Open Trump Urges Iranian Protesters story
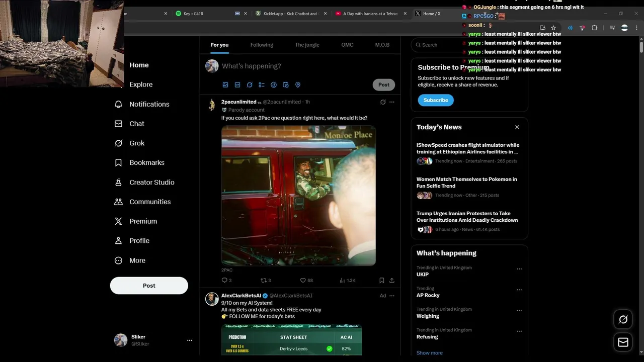Screen dimensions: 644x362 tap(467, 217)
